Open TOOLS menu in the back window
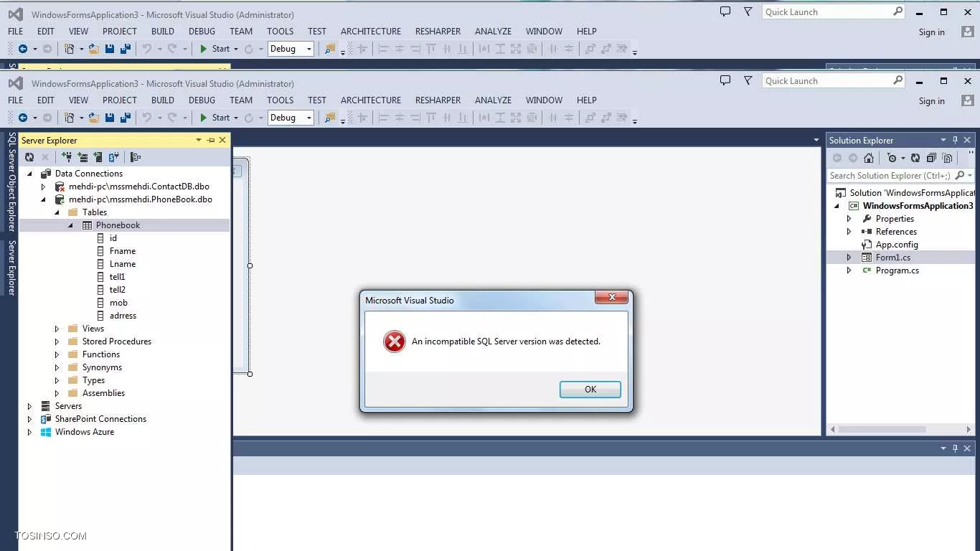 pos(280,31)
